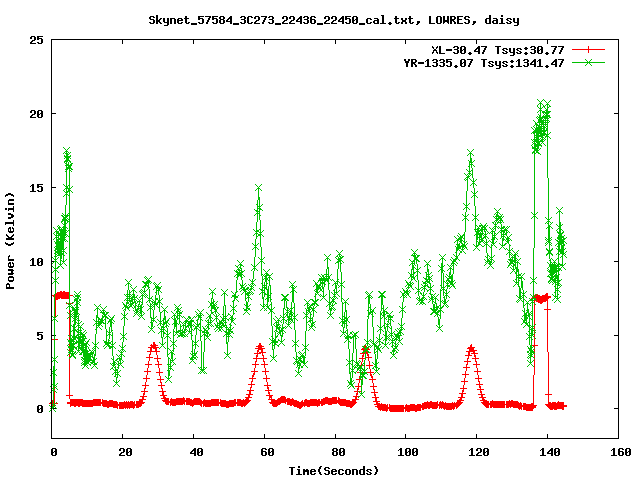Click the red peak near 88 seconds

[366, 349]
